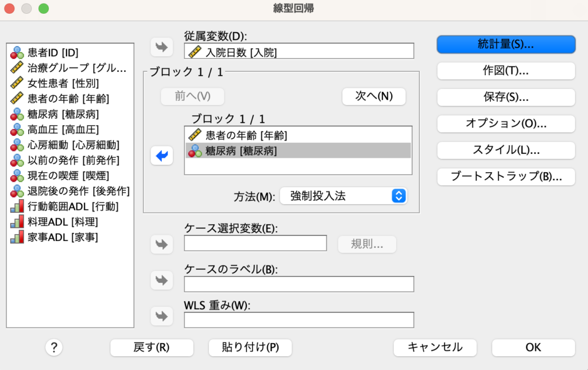Click the nominal icon beside 高血圧 [高血圧]

[17, 130]
